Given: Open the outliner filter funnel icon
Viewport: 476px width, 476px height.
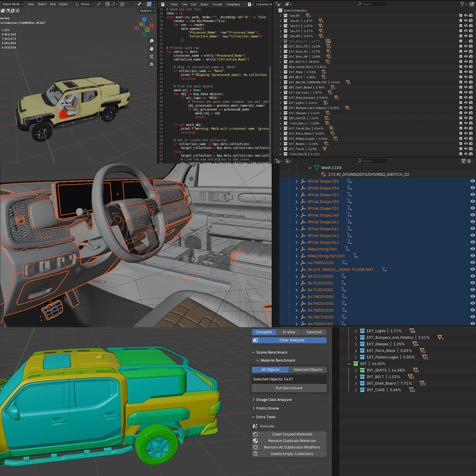Looking at the screenshot, I should pyautogui.click(x=463, y=4).
